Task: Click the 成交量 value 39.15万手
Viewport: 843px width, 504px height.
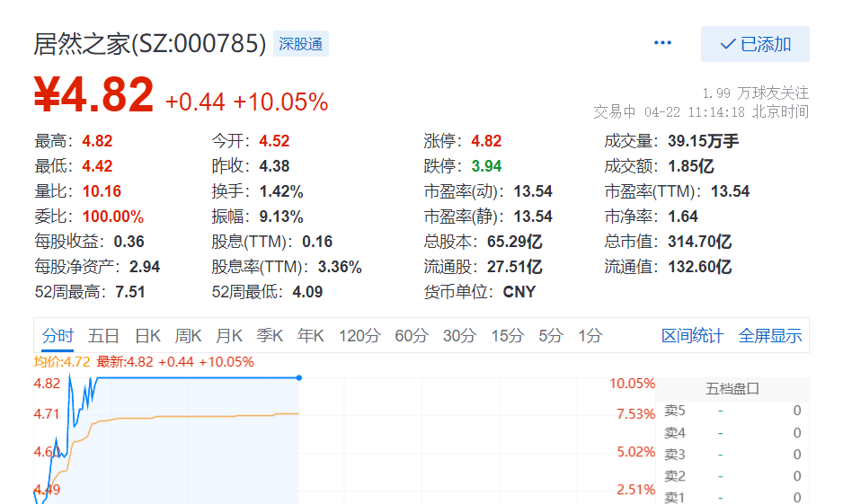Action: (x=703, y=141)
